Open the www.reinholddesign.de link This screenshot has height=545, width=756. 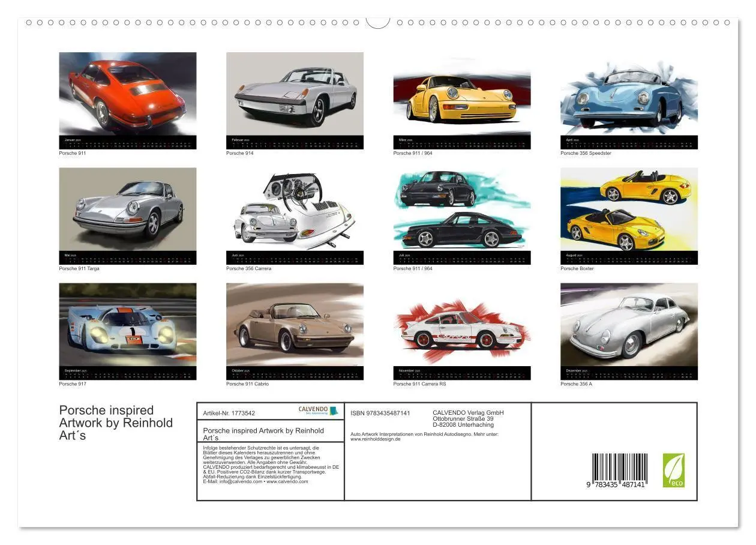(376, 439)
